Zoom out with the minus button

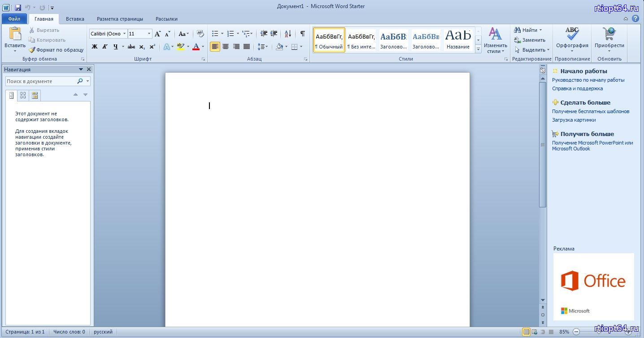click(x=576, y=332)
